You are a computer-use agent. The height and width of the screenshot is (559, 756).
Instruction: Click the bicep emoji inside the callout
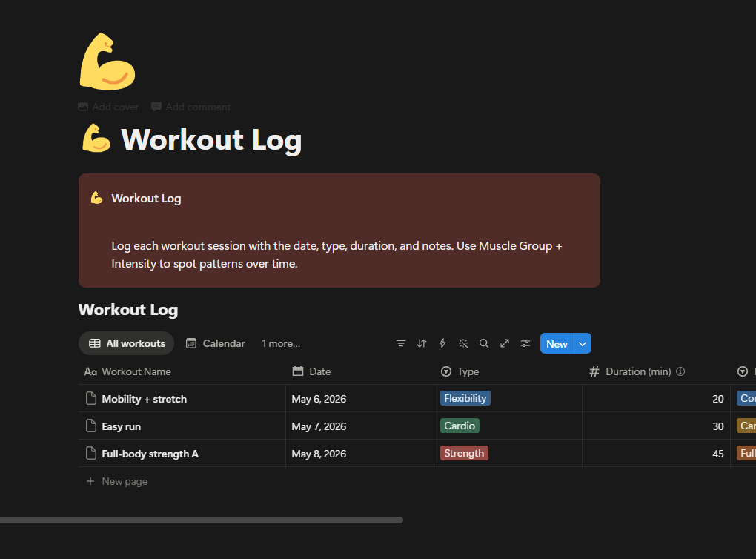tap(97, 198)
